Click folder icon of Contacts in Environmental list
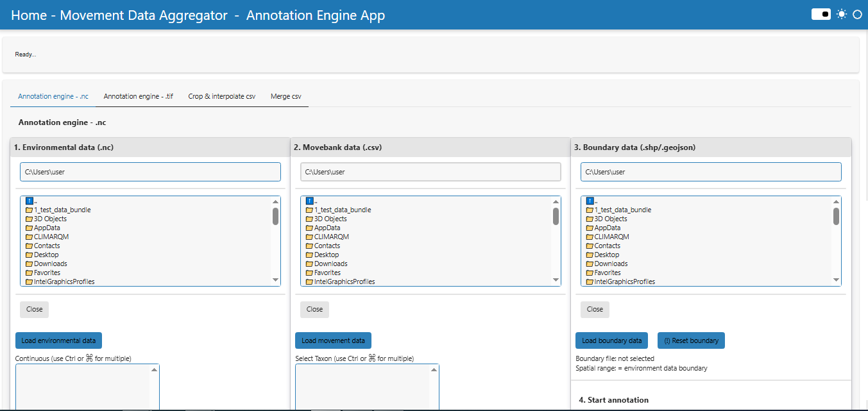Viewport: 868px width, 411px height. (29, 246)
